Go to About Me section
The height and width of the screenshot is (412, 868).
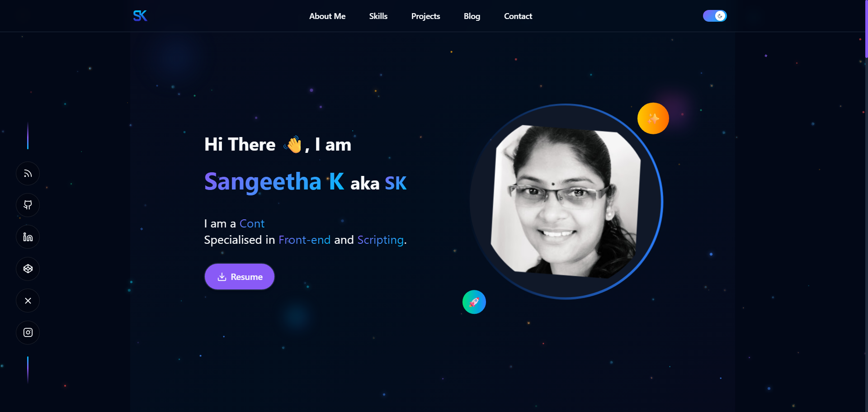click(327, 16)
